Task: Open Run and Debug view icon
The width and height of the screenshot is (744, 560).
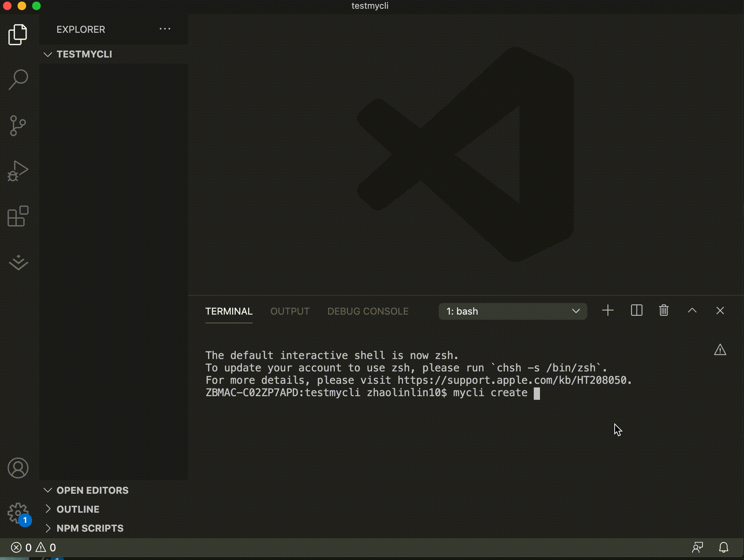Action: [18, 171]
